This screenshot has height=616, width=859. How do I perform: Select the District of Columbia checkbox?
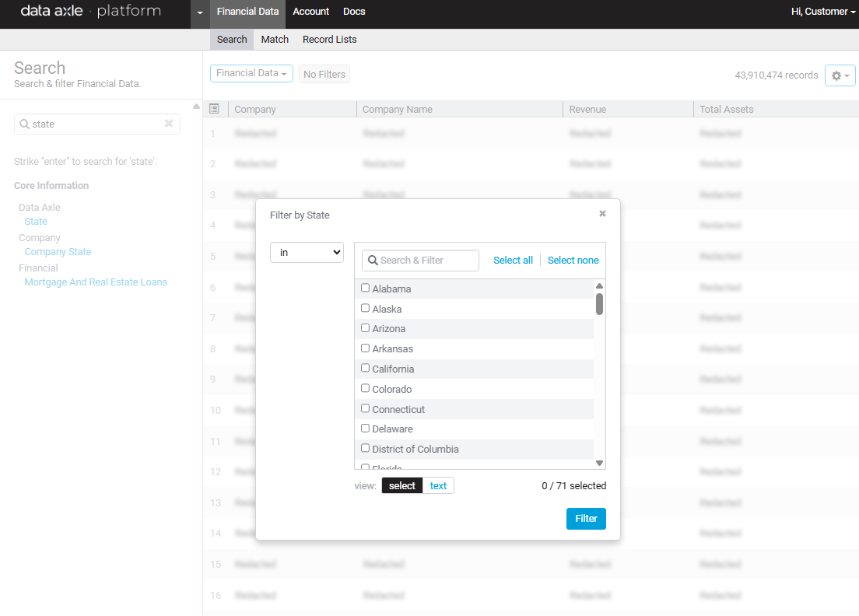366,448
